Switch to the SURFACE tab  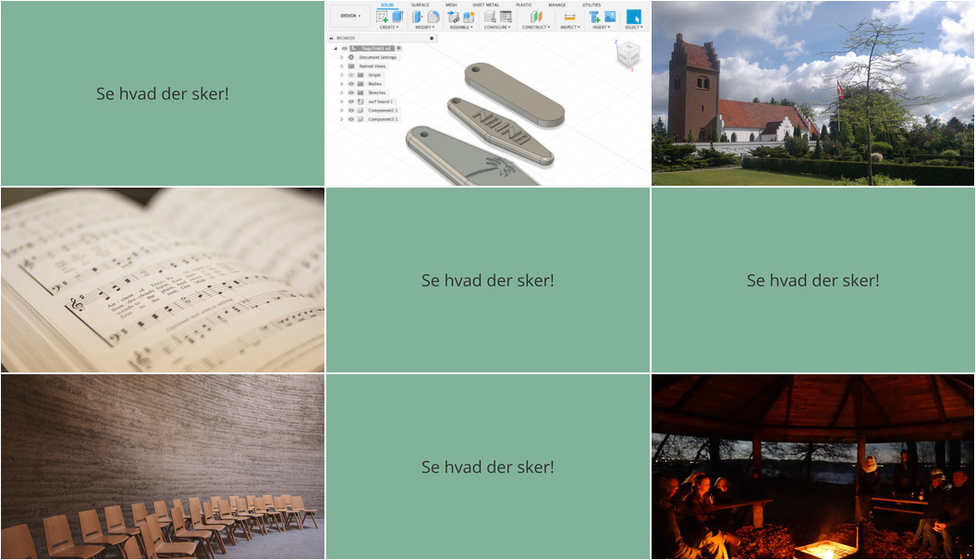pos(421,5)
